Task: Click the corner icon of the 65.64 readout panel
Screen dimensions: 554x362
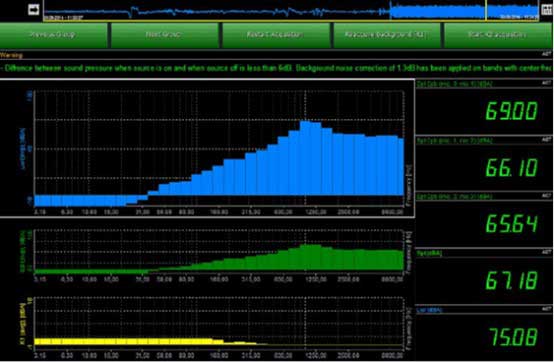Action: 546,196
